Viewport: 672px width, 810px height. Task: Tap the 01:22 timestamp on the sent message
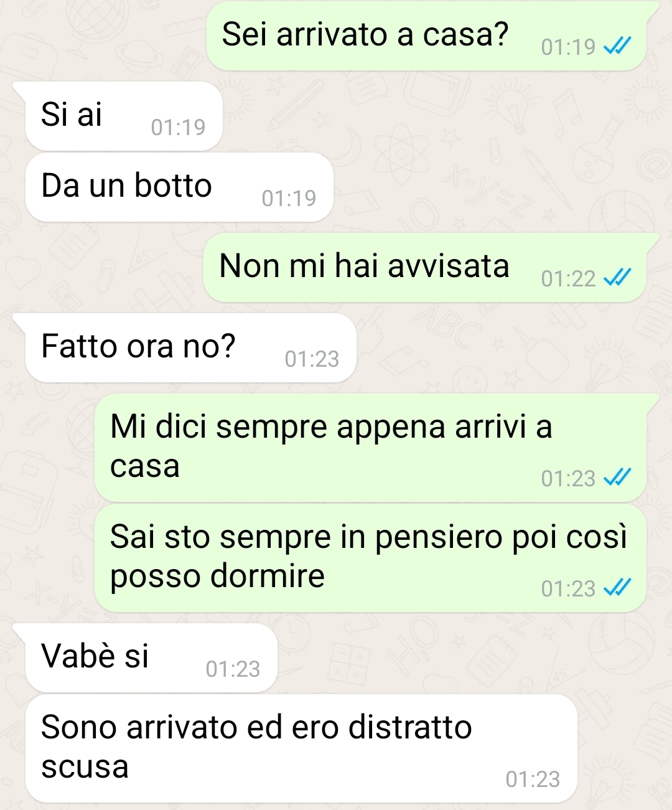(568, 278)
